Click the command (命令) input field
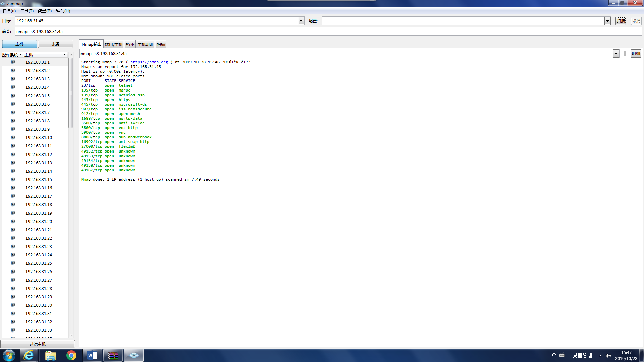644x362 pixels. point(328,32)
